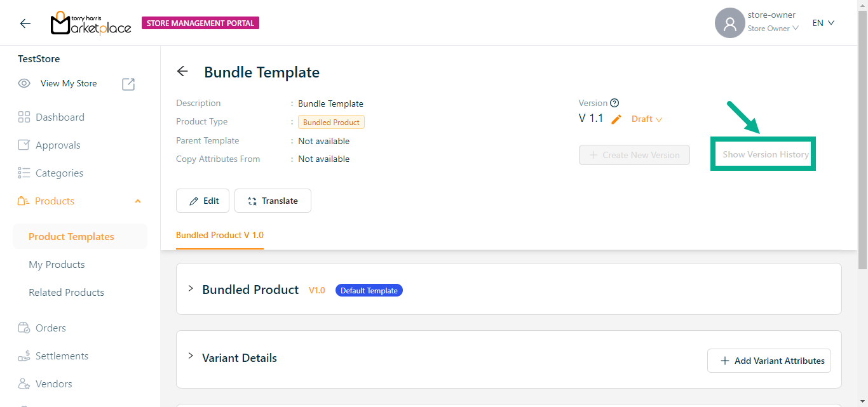
Task: Click the Translate button
Action: tap(273, 201)
